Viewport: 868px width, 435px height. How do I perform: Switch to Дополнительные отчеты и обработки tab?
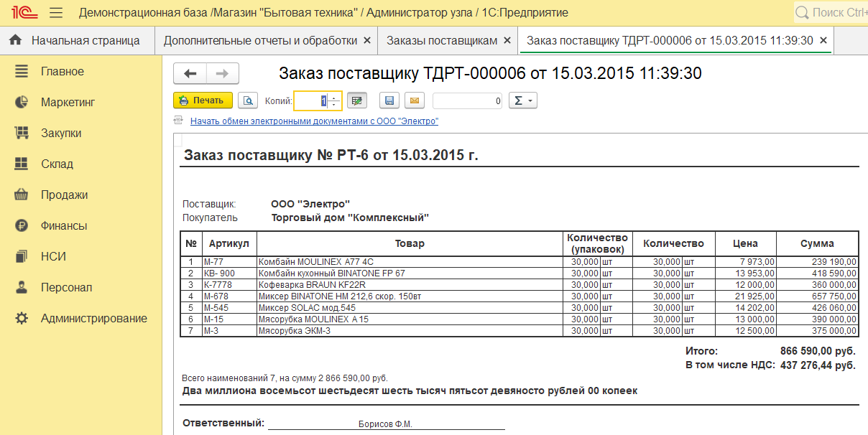coord(260,40)
